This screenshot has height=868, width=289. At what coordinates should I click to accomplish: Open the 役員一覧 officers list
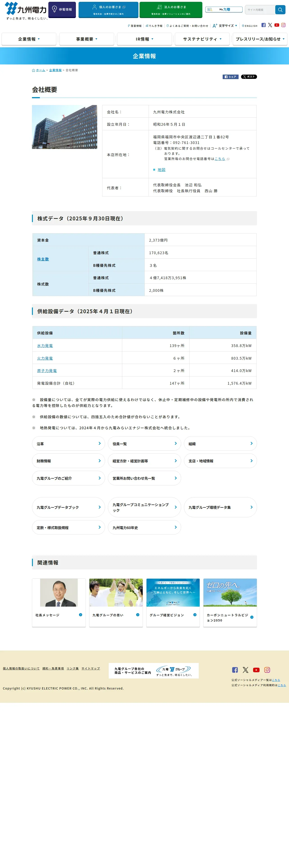pyautogui.click(x=144, y=444)
